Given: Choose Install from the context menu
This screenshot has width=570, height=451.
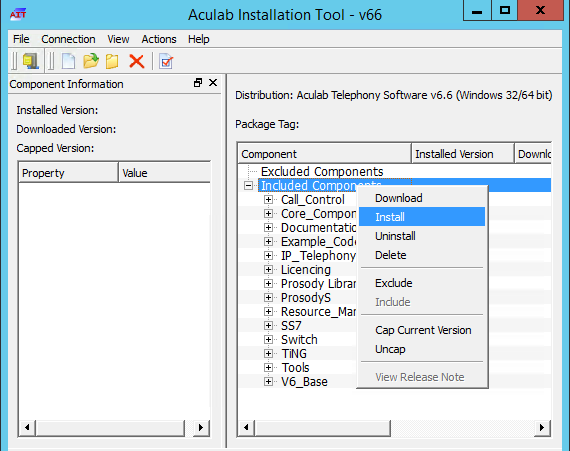Looking at the screenshot, I should pyautogui.click(x=422, y=217).
